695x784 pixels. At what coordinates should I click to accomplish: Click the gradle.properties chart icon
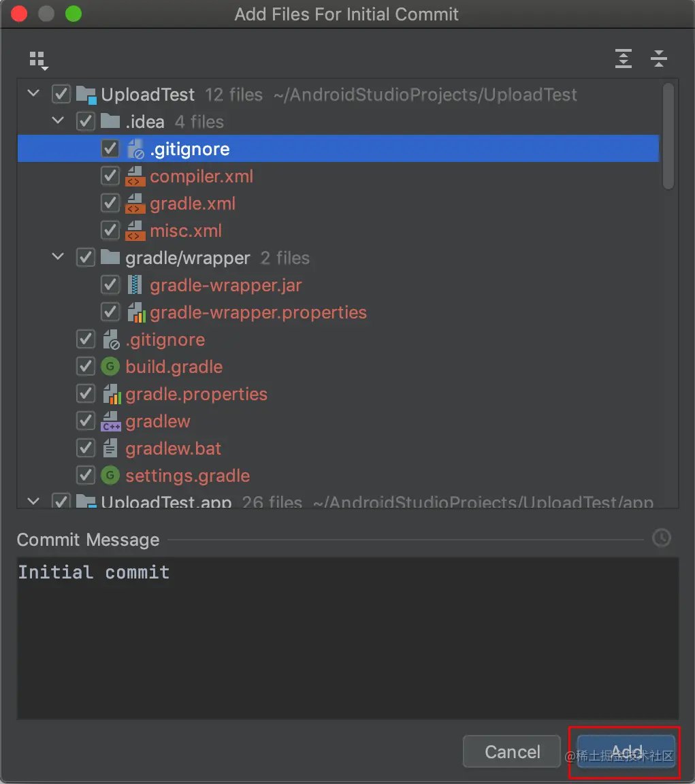click(x=110, y=394)
